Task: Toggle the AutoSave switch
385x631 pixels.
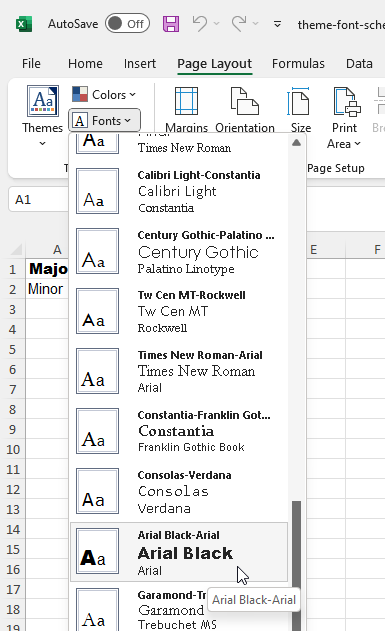Action: coord(127,24)
